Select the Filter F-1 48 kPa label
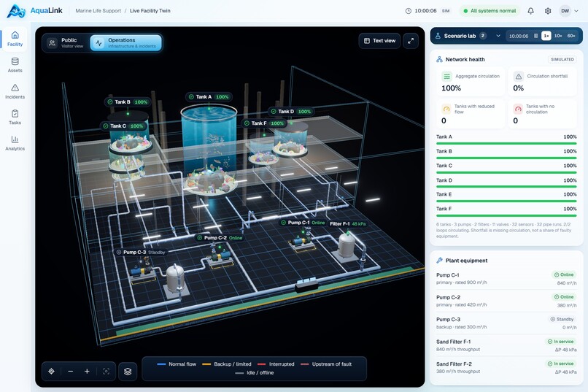588x392 pixels. 348,224
